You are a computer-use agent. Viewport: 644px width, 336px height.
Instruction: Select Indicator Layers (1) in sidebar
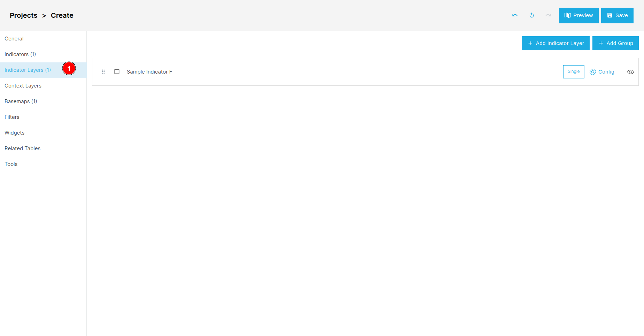(43, 70)
